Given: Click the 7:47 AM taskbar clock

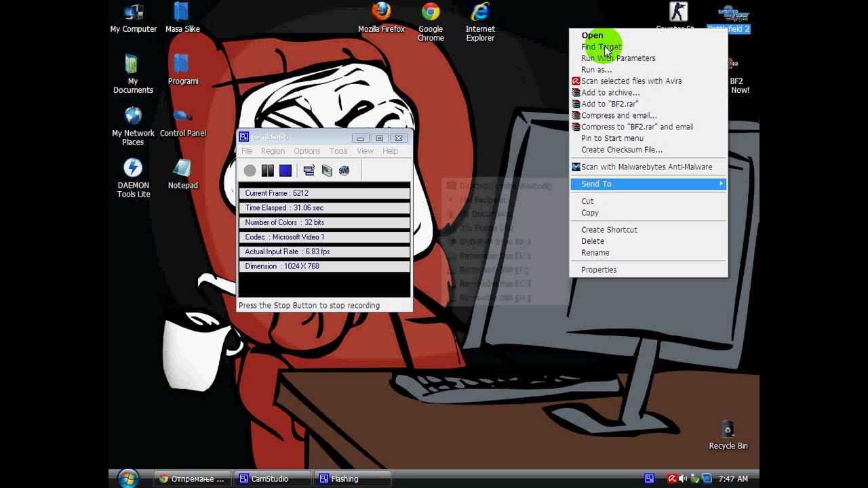Looking at the screenshot, I should click(x=733, y=479).
